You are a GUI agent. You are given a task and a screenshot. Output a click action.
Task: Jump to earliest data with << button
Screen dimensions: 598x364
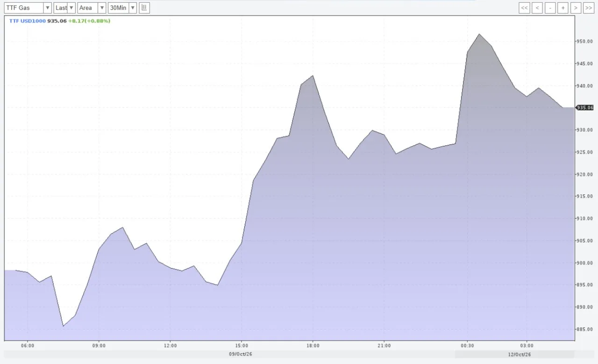click(524, 8)
